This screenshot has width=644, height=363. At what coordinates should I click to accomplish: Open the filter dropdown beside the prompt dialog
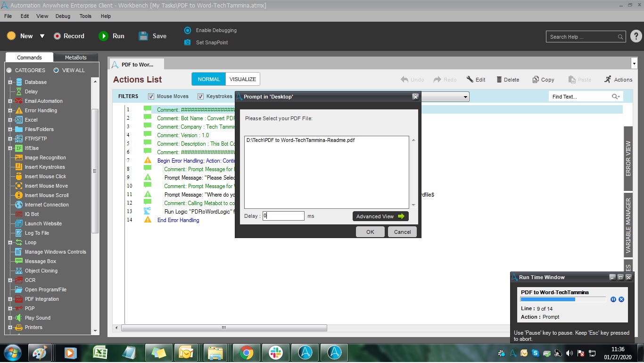[466, 97]
